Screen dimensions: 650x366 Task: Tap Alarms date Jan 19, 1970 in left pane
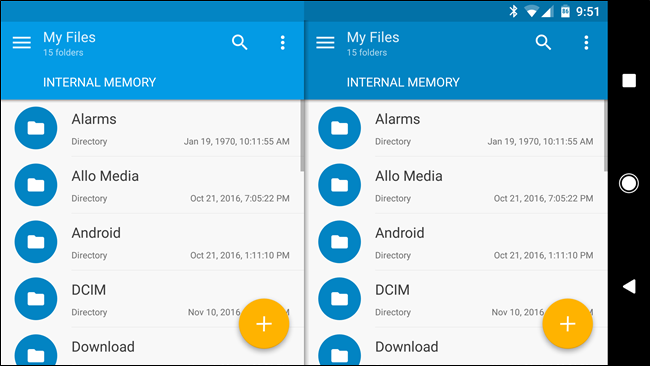coord(237,141)
